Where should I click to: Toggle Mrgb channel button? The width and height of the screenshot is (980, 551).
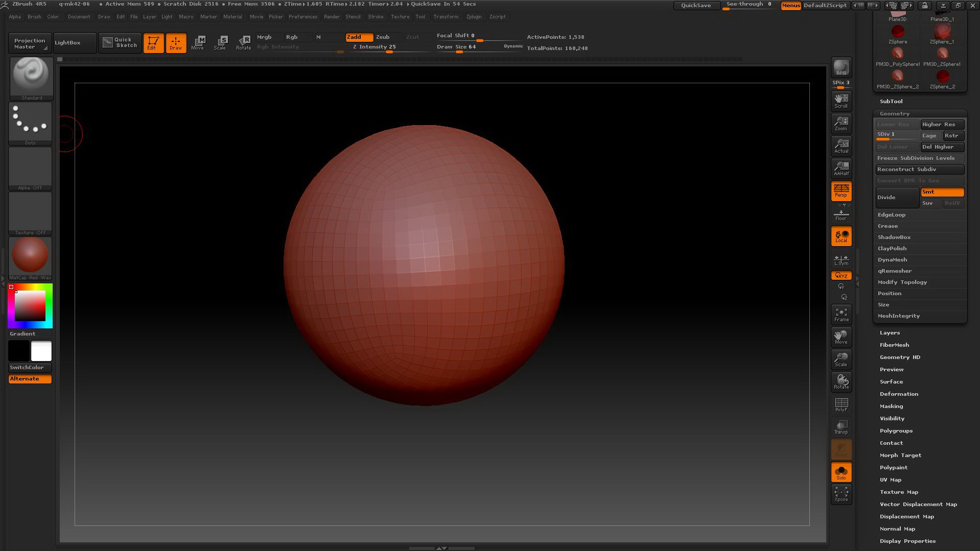tap(270, 37)
